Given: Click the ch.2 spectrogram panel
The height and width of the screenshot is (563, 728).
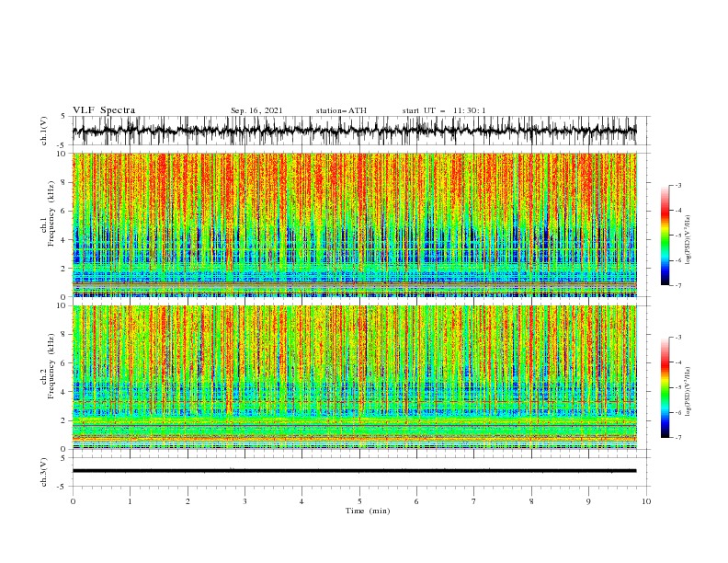Looking at the screenshot, I should 354,377.
